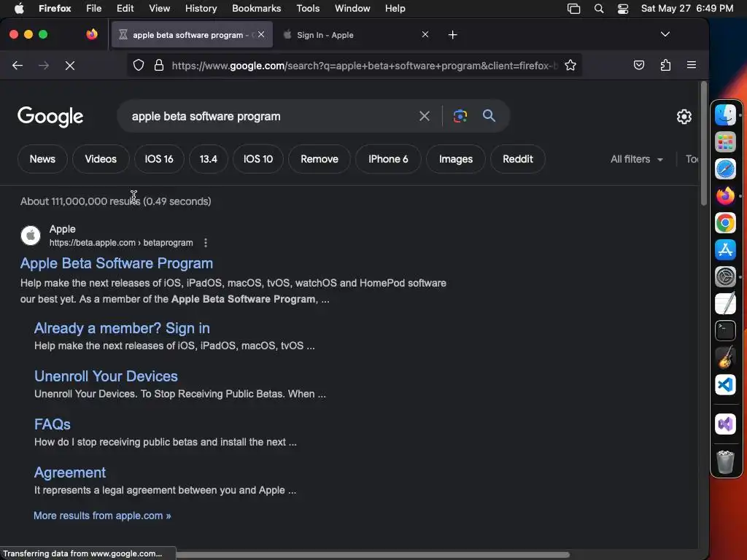Viewport: 747px width, 560px height.
Task: Apply the iOS 10 filter chip
Action: tap(258, 159)
